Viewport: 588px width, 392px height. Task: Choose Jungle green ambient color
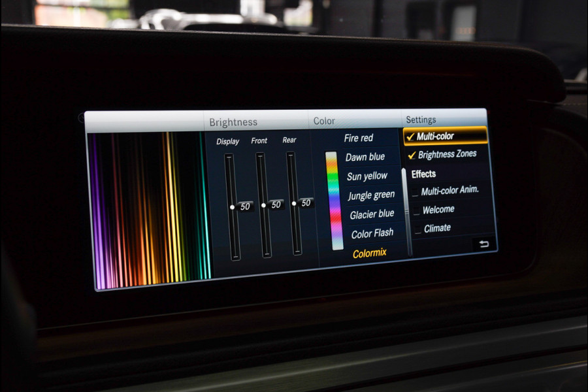click(x=370, y=195)
